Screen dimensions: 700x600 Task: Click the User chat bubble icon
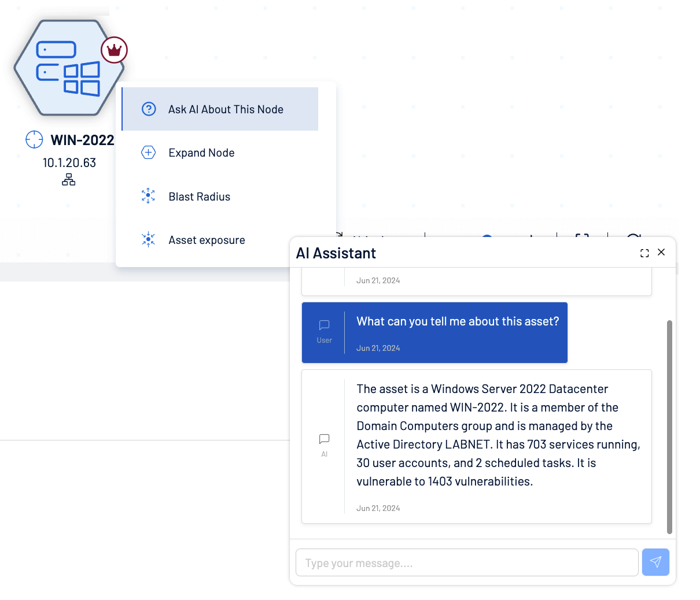[x=325, y=325]
